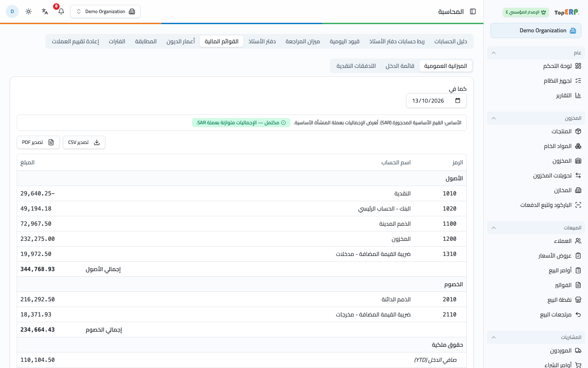This screenshot has height=368, width=588.
Task: Open Demo Organization switcher dropdown in header
Action: 105,11
